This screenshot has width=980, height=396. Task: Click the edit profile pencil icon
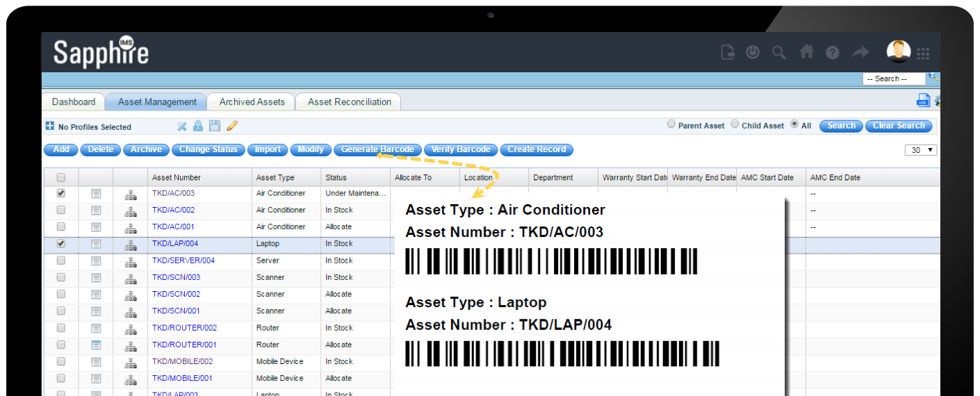pos(232,126)
